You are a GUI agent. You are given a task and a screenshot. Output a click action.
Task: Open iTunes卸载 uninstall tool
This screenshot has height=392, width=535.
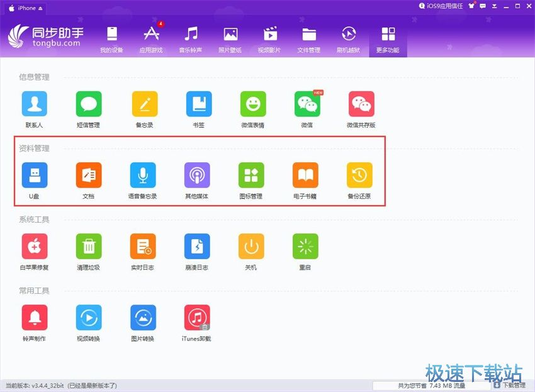[x=197, y=317]
